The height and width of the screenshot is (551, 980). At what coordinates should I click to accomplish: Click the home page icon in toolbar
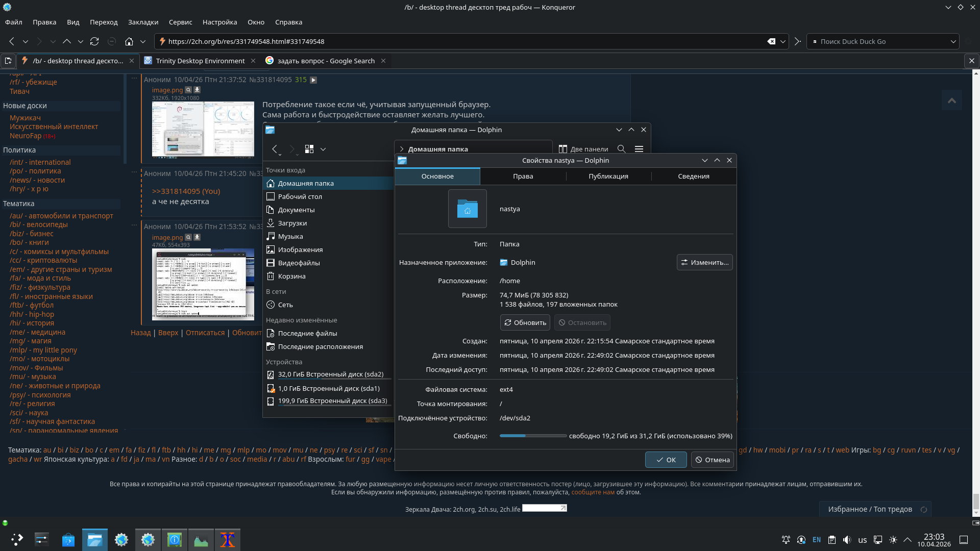[x=129, y=41]
